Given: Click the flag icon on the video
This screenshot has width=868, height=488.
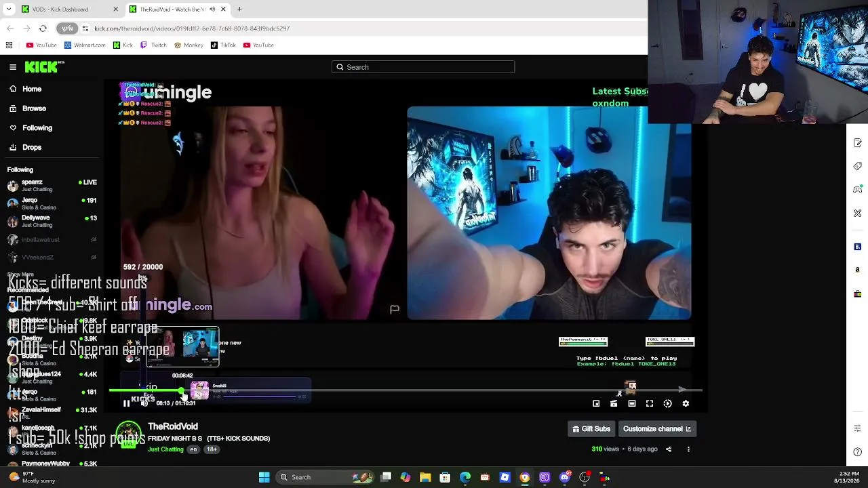Looking at the screenshot, I should point(395,309).
